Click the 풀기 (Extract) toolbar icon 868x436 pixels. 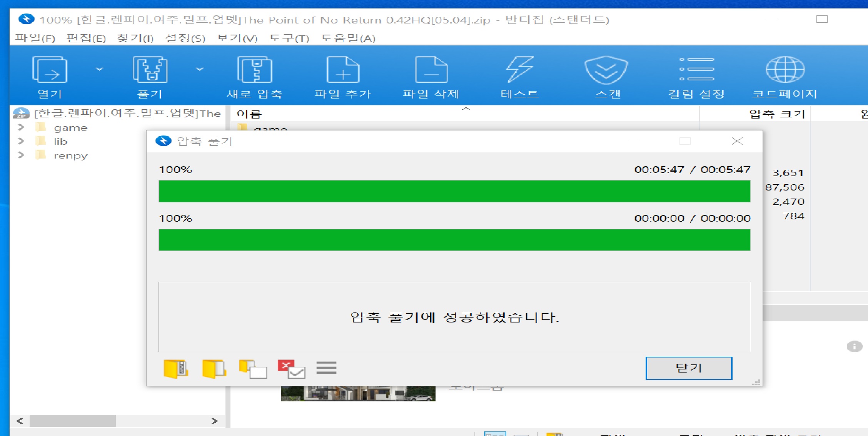click(x=150, y=70)
